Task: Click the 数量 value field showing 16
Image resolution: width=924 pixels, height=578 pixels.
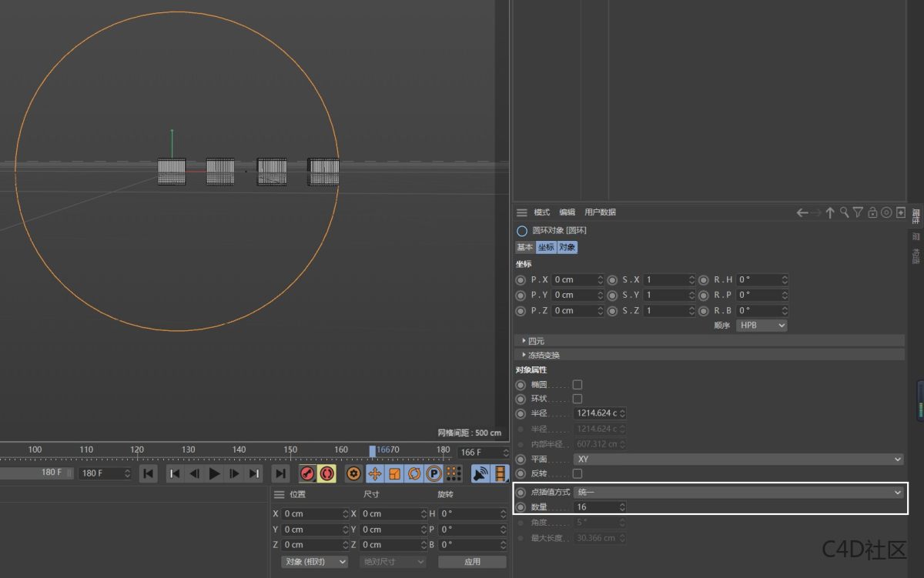Action: pyautogui.click(x=594, y=506)
